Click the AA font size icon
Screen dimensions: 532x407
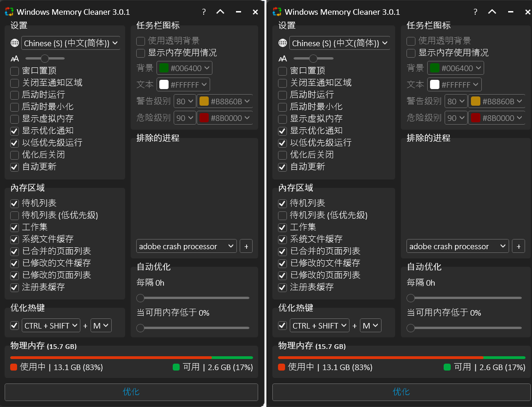point(15,58)
